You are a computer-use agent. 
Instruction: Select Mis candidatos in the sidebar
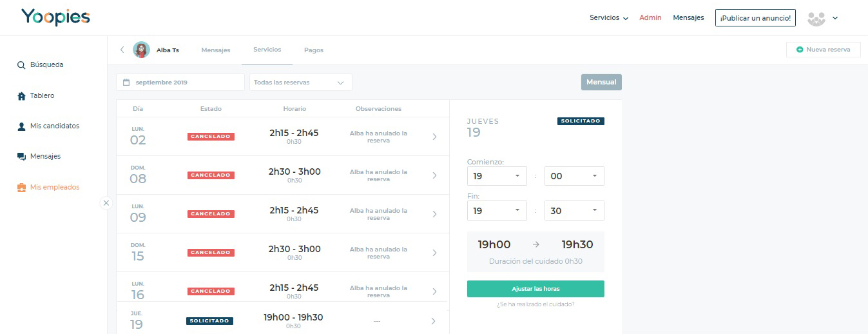click(x=55, y=126)
